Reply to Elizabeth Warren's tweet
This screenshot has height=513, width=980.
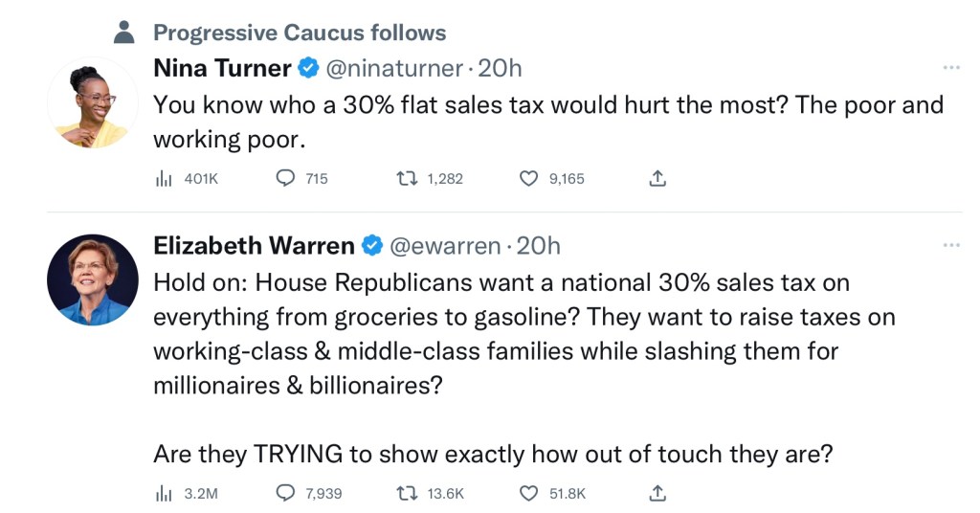click(284, 493)
